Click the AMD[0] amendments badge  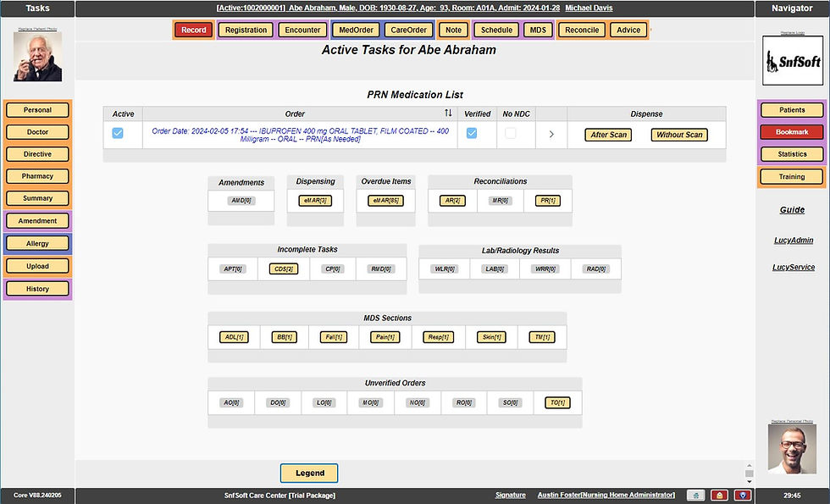tap(241, 201)
